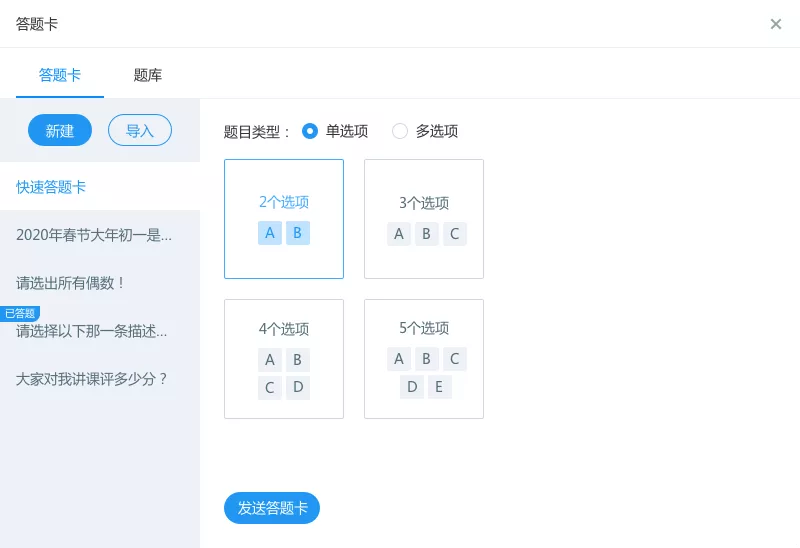
Task: Close the 答题卡 dialog window
Action: 775,24
